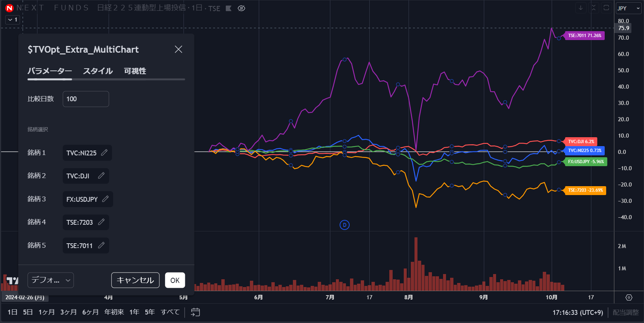644x323 pixels.
Task: Click the TSE:7203 -23.69% price label
Action: (585, 190)
